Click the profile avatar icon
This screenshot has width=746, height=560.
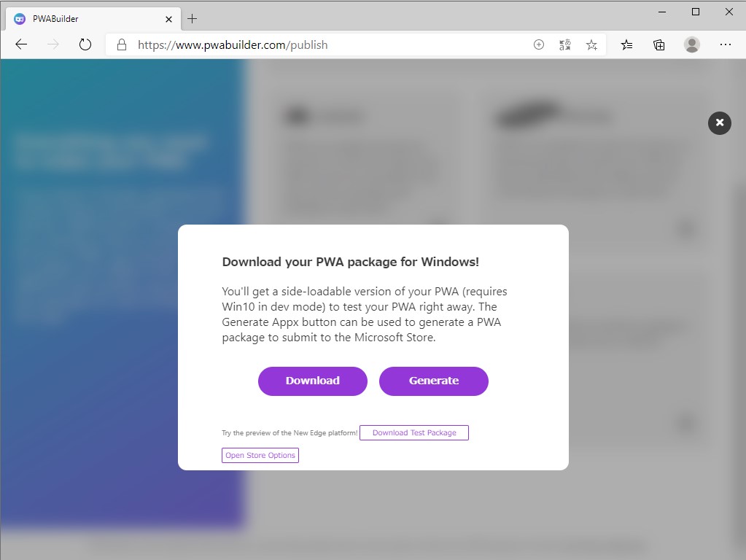coord(691,44)
